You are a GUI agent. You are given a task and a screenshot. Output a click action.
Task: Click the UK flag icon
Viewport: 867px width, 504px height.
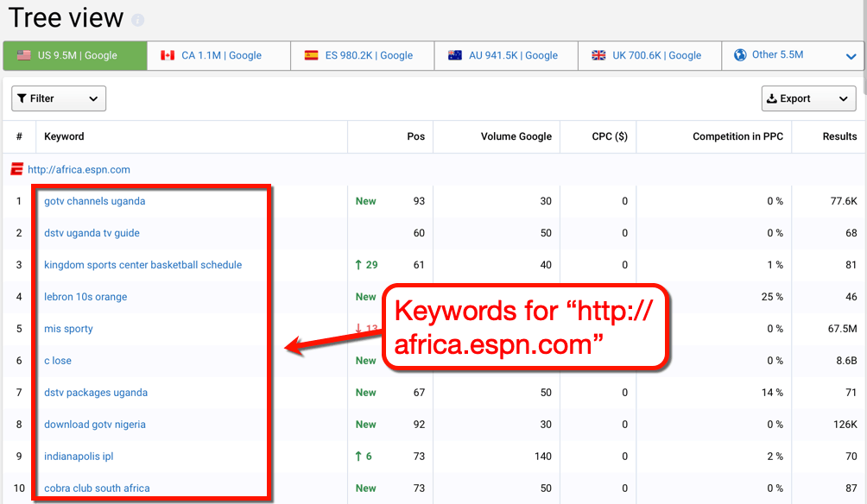click(598, 55)
